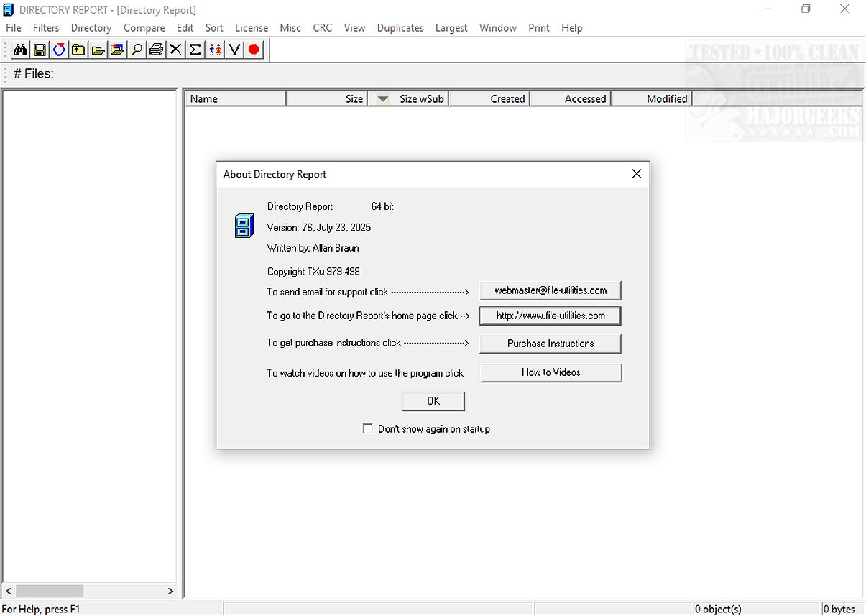Click the webmaster@file-utilities.com email button

[551, 290]
